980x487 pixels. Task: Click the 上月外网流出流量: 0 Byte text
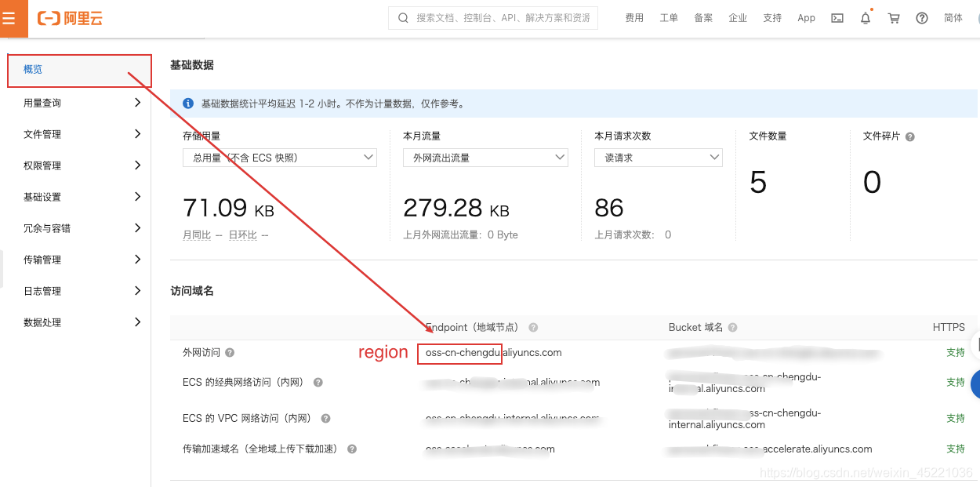460,235
